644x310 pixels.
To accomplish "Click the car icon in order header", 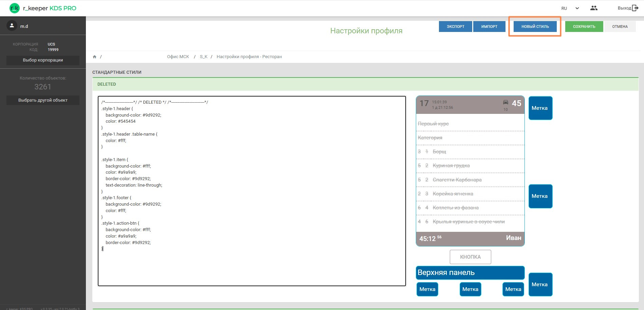I will (505, 102).
